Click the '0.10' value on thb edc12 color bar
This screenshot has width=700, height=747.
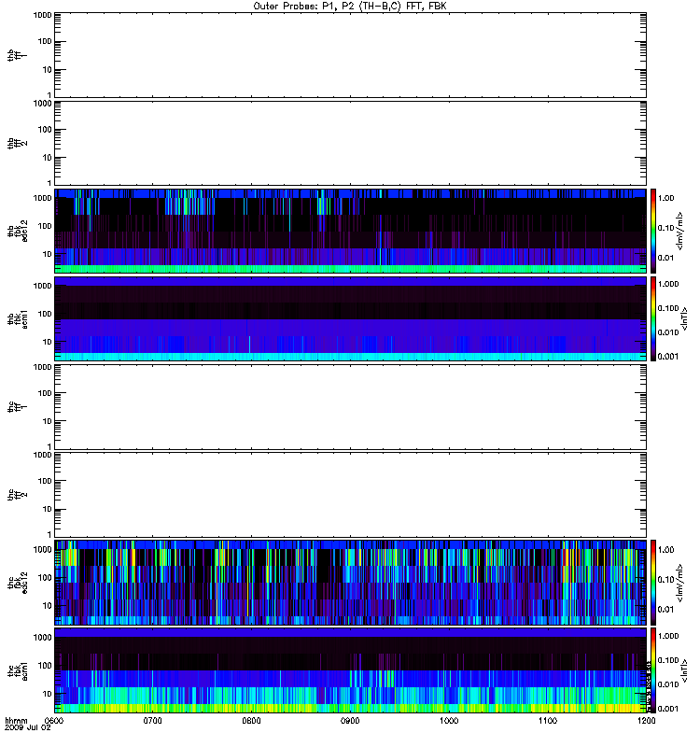(666, 228)
